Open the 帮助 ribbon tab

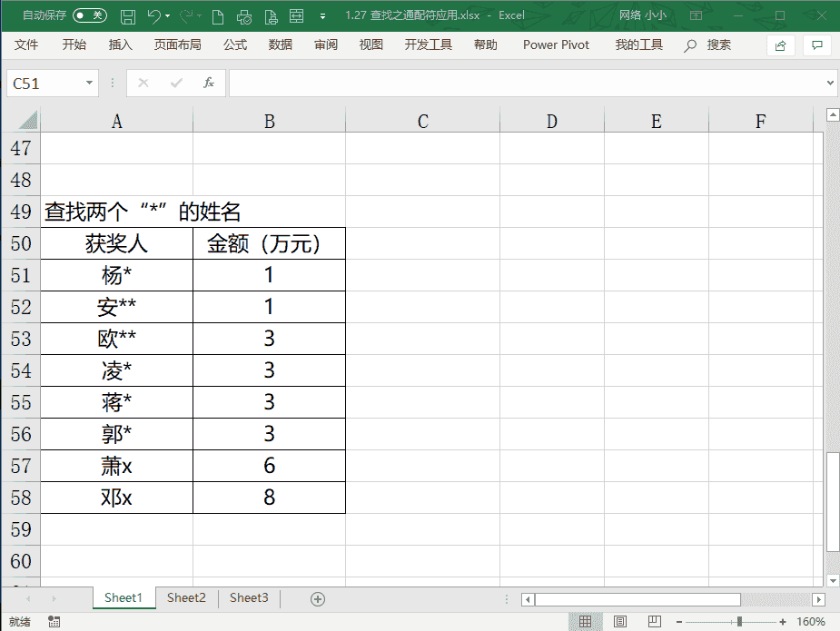(x=485, y=45)
